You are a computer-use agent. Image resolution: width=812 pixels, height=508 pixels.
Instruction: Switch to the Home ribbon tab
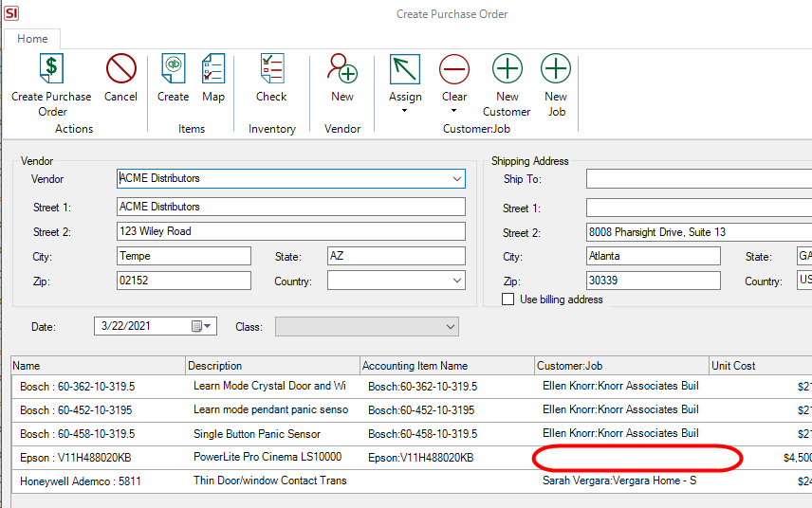tap(32, 39)
